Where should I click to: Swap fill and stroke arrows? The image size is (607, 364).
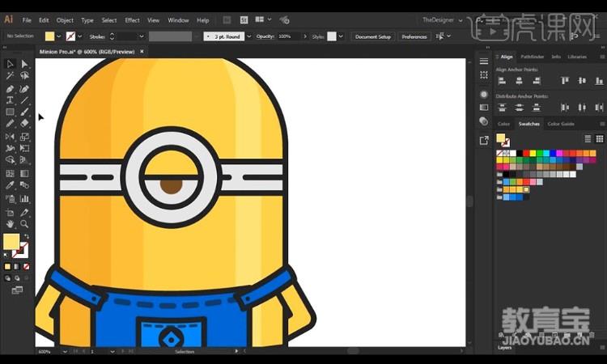(27, 236)
